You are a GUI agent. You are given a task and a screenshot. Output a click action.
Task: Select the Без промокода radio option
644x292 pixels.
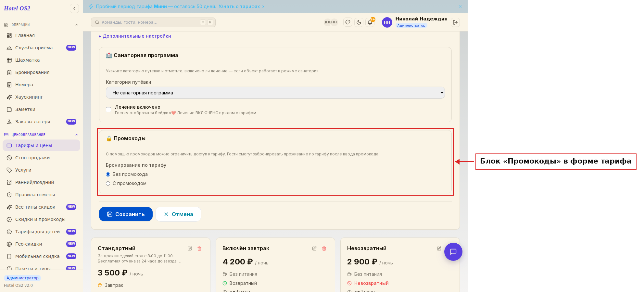tap(108, 175)
